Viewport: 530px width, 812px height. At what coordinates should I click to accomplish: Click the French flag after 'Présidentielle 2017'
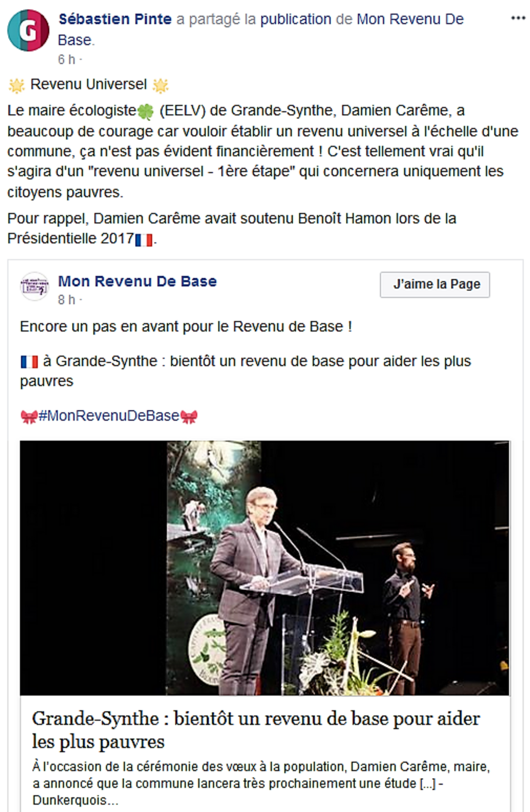144,240
